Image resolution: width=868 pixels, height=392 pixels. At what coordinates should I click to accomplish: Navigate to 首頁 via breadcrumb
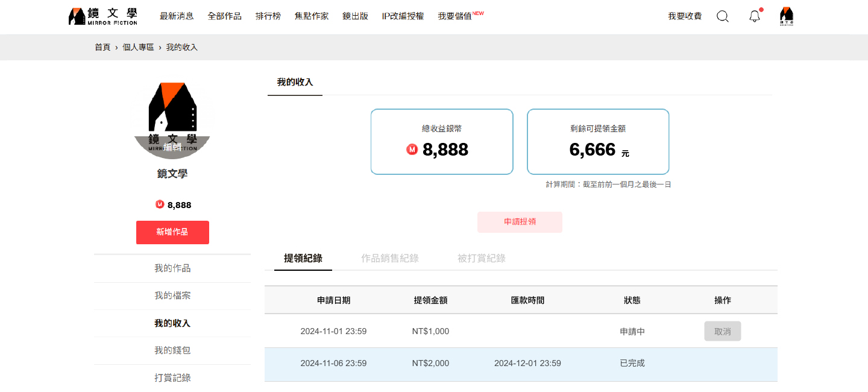(102, 47)
